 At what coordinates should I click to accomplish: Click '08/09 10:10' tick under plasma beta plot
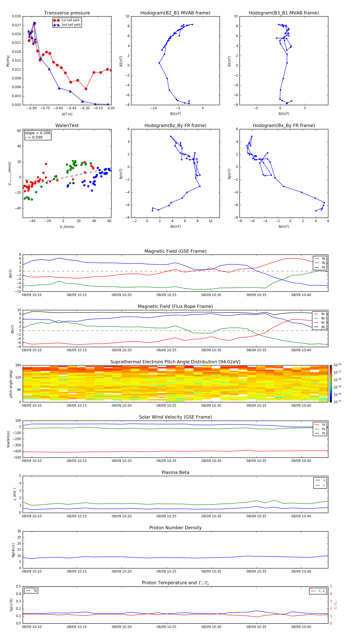(x=32, y=516)
